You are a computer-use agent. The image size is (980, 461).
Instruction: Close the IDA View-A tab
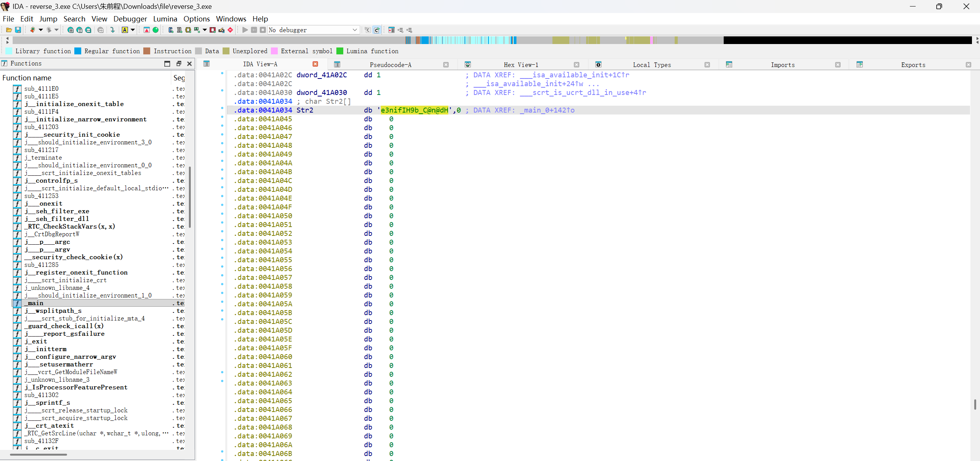pyautogui.click(x=315, y=64)
